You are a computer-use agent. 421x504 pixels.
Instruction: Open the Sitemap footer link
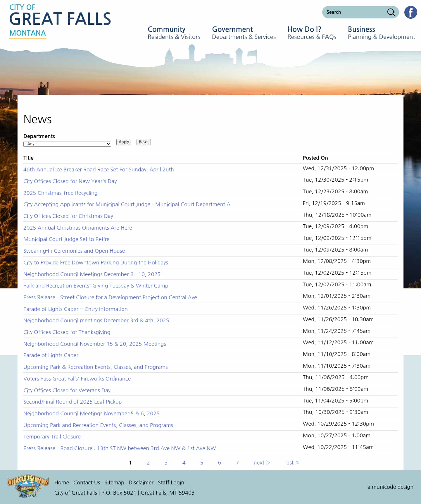pos(114,482)
